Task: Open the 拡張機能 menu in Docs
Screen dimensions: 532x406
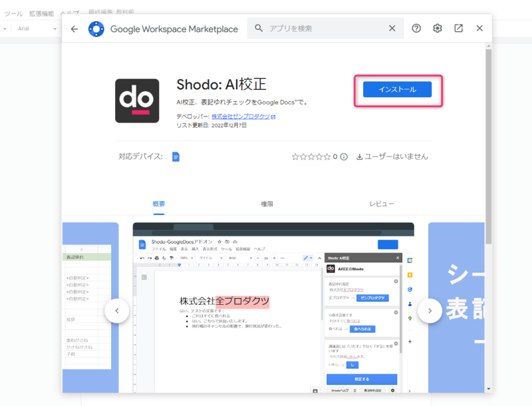Action: coord(41,13)
